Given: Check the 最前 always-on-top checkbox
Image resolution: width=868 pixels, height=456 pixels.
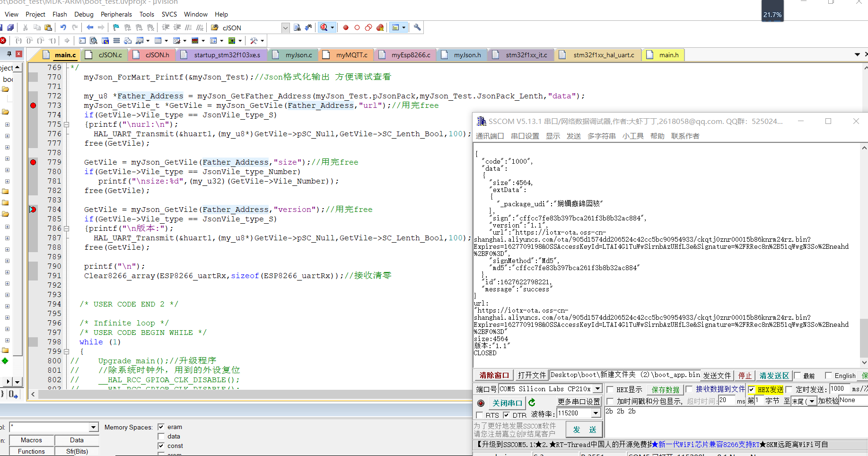Looking at the screenshot, I should 798,376.
